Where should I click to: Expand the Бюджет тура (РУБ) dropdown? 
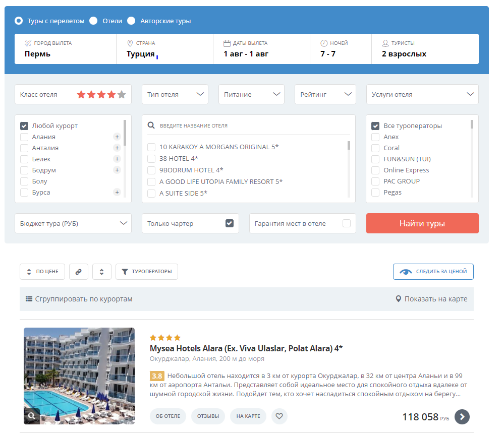(73, 223)
